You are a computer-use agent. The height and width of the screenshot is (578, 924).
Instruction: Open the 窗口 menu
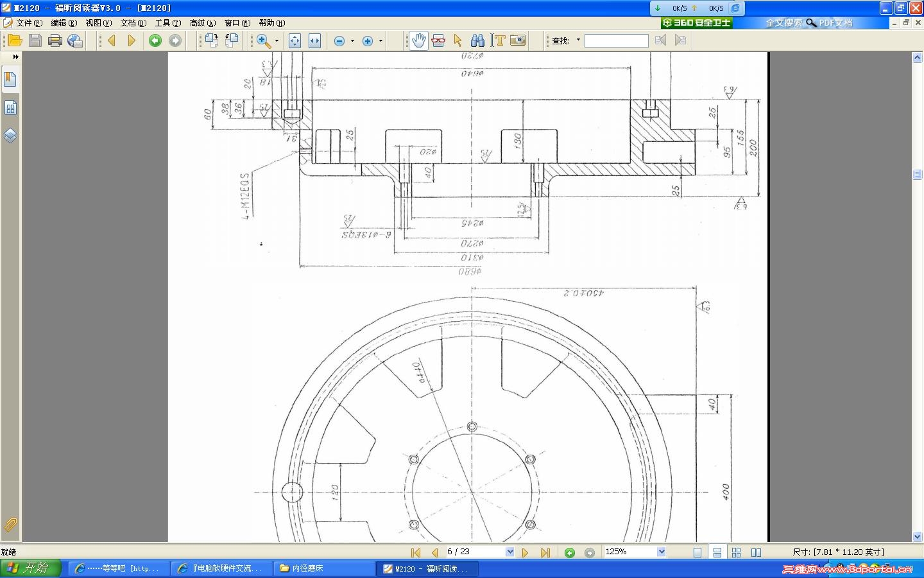click(237, 22)
